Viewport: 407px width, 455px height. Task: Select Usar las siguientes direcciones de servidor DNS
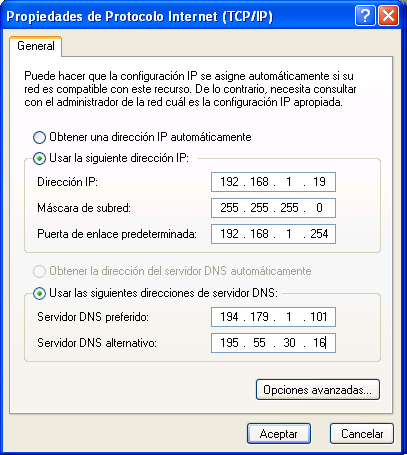(x=39, y=294)
